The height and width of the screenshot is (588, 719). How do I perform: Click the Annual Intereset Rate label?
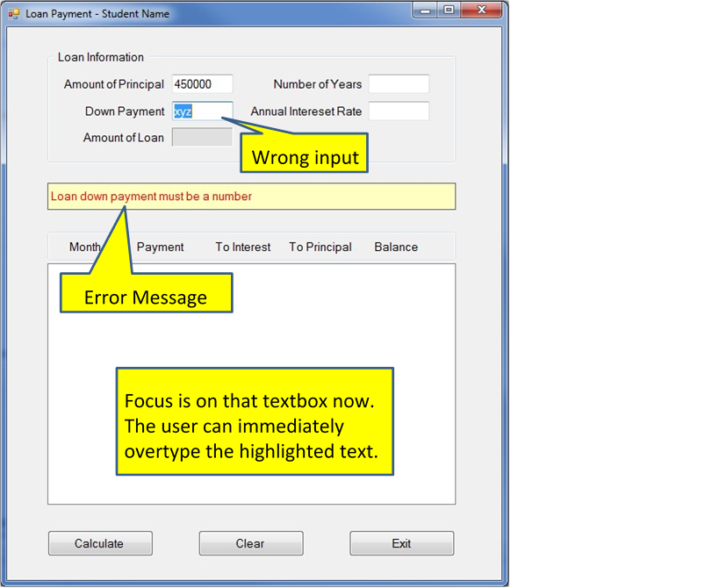[306, 111]
